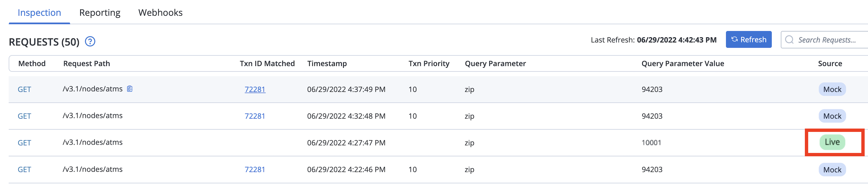
Task: Click GET method in the first row
Action: point(24,89)
